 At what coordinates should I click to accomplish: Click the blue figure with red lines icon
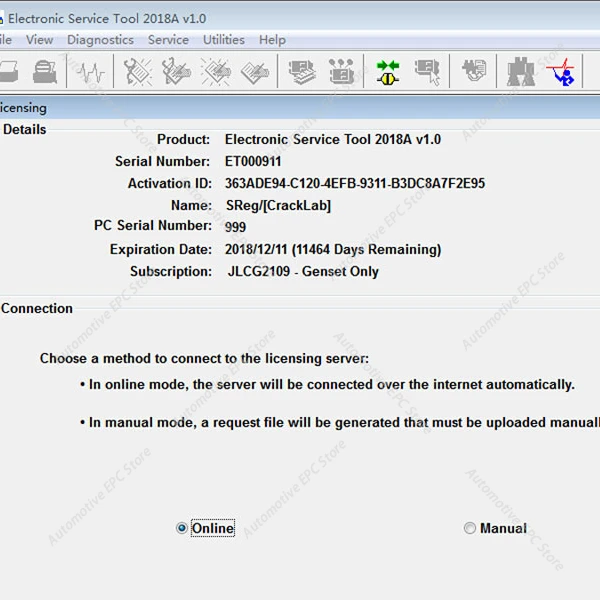click(561, 72)
